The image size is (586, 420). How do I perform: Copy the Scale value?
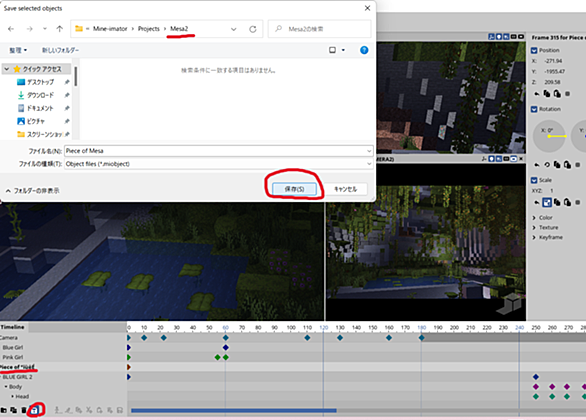coord(557,203)
